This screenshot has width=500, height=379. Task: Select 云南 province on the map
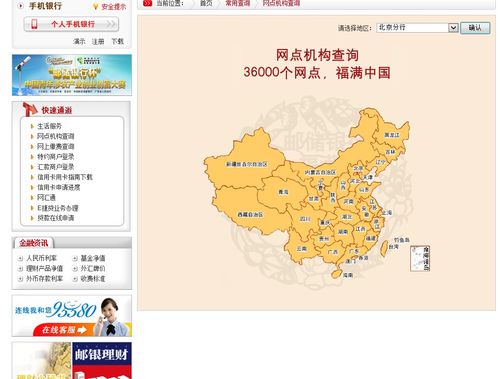click(301, 249)
